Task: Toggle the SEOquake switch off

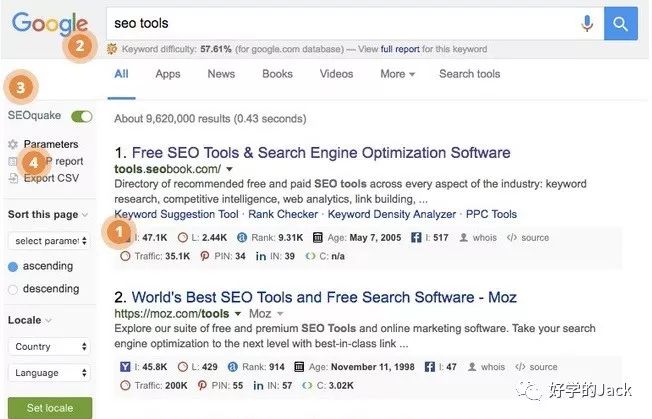Action: (82, 116)
